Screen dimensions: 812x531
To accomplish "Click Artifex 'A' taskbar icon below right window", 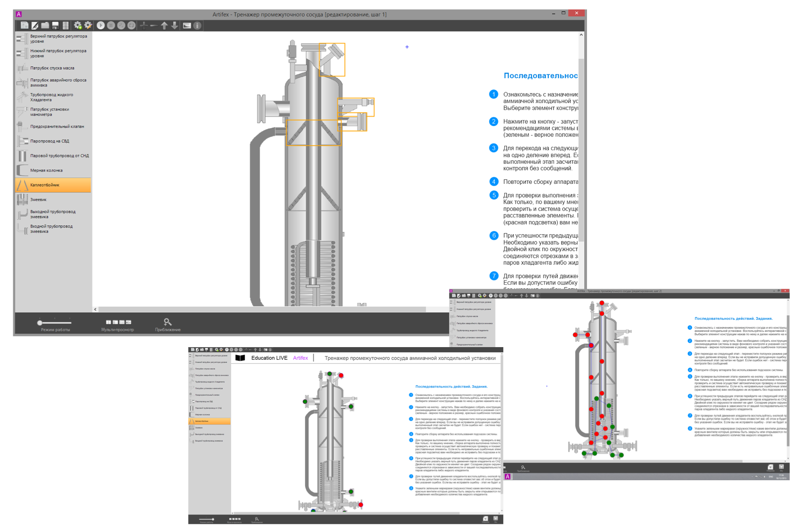I will [507, 476].
